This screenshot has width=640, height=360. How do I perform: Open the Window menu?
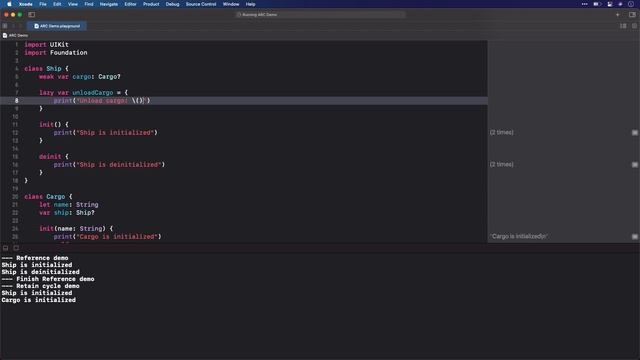click(x=231, y=4)
